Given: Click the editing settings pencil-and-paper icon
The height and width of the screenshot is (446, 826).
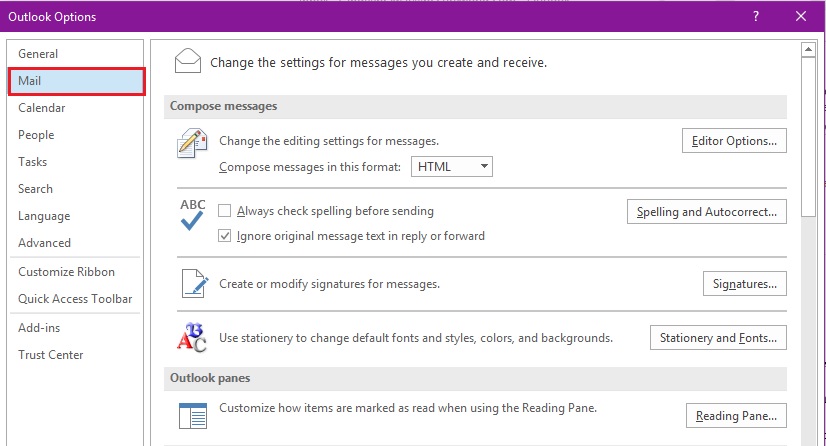Looking at the screenshot, I should pos(192,144).
